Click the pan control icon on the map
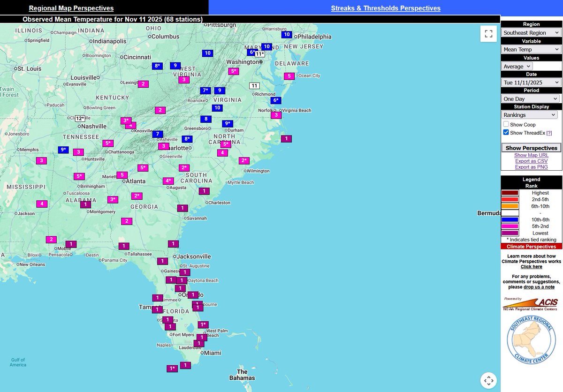This screenshot has width=563, height=392. [x=488, y=380]
